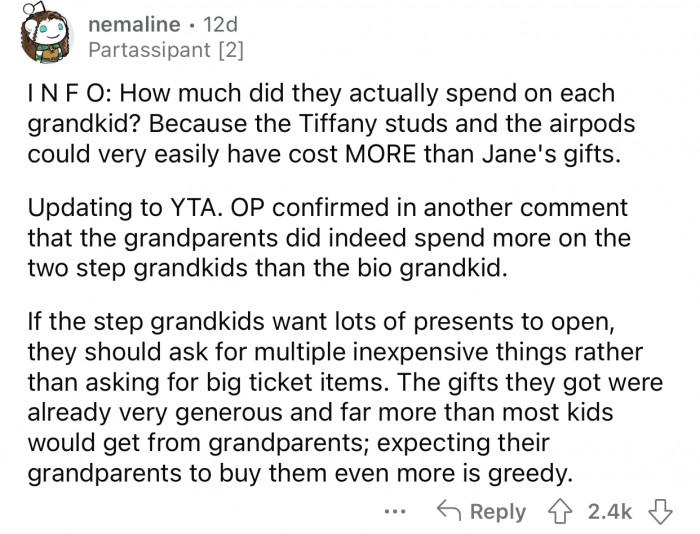Click the word YTA in the comment
Image resolution: width=700 pixels, height=534 pixels.
click(196, 208)
